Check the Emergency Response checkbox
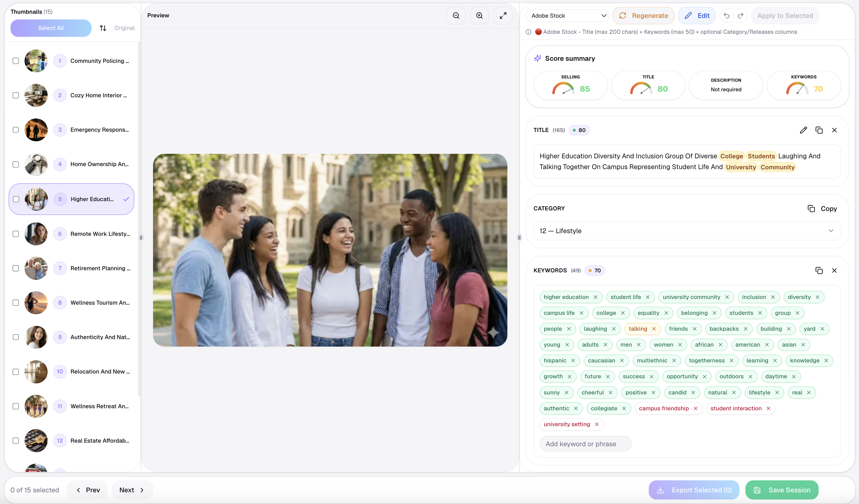The image size is (859, 504). tap(16, 130)
